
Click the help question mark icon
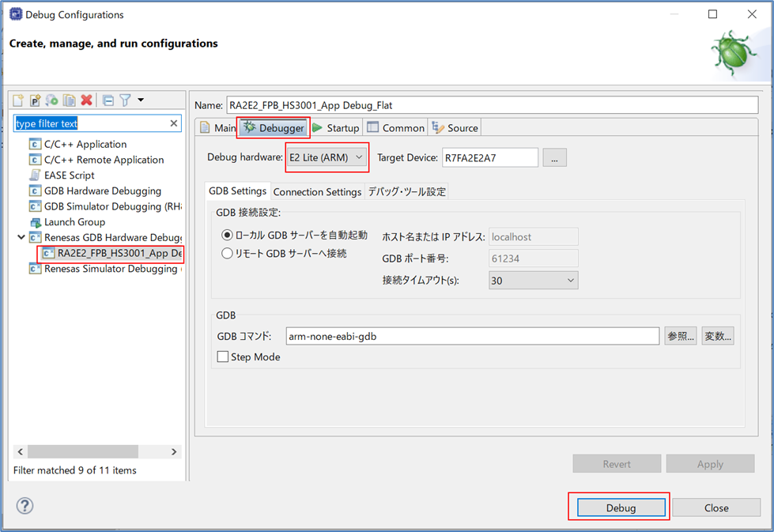pyautogui.click(x=25, y=506)
